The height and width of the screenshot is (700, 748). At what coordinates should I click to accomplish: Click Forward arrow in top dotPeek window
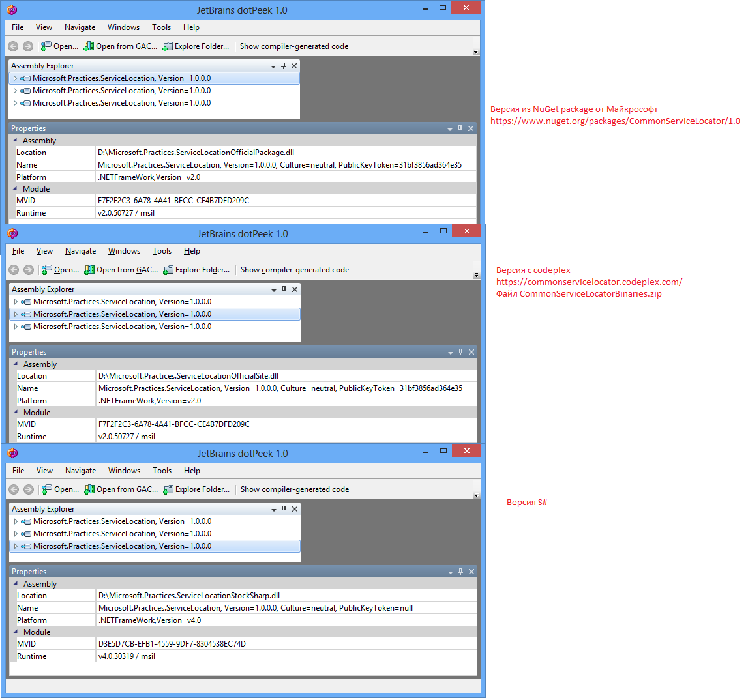tap(28, 46)
